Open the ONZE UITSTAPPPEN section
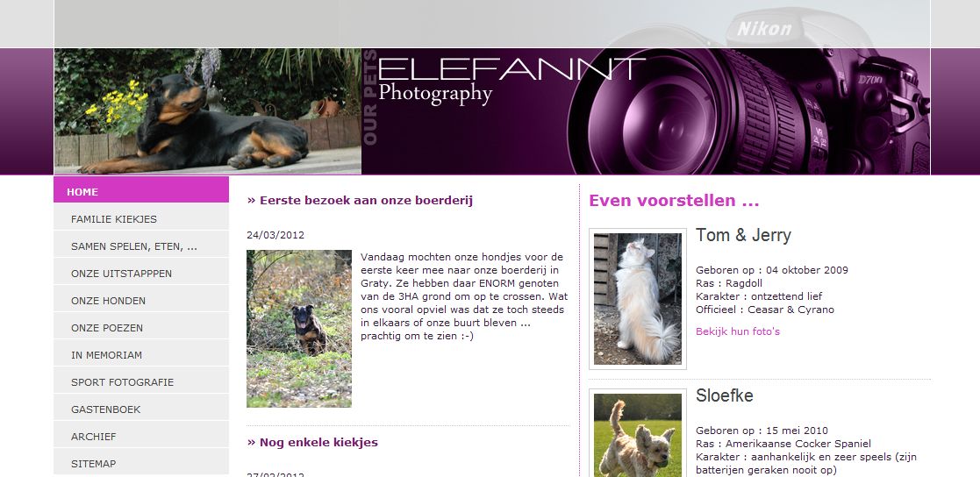Viewport: 980px width, 477px height. tap(141, 274)
